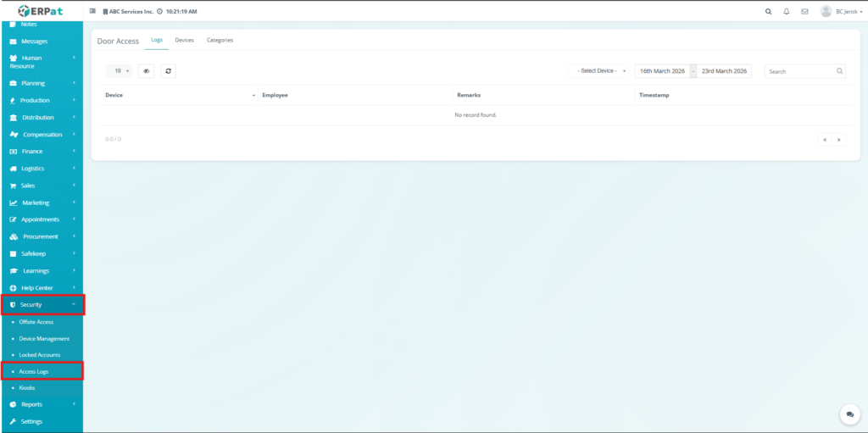Switch to the Categories tab

click(220, 41)
